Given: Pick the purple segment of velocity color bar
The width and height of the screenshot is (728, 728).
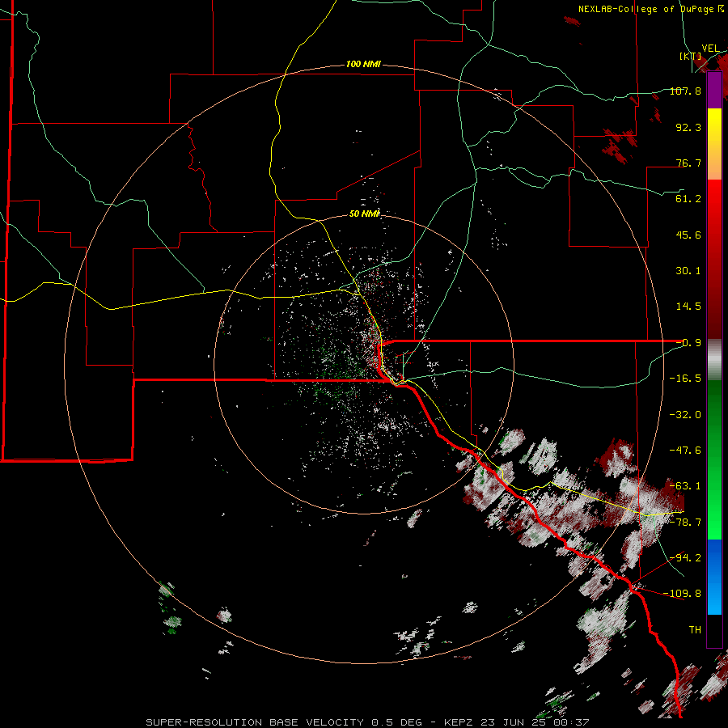Looking at the screenshot, I should pos(714,91).
